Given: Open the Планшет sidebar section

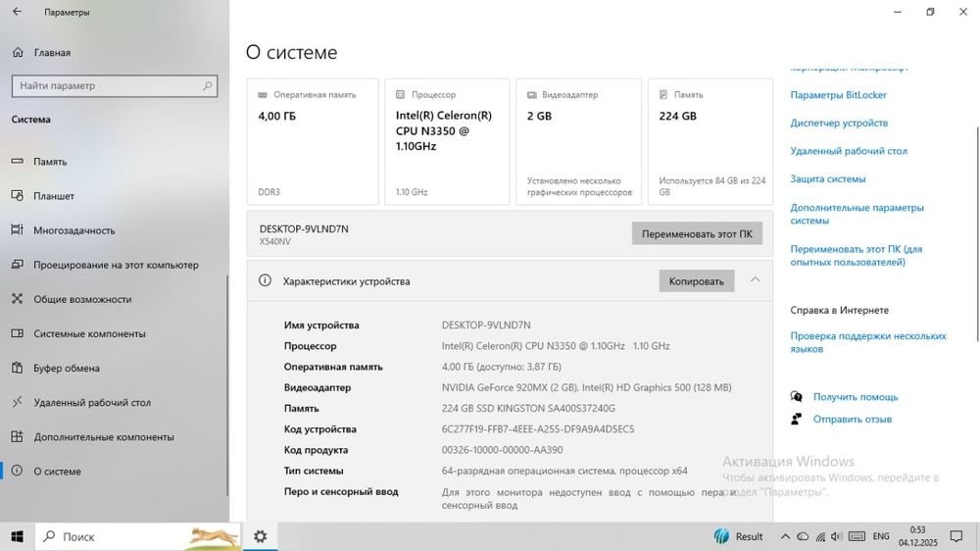Looking at the screenshot, I should (x=54, y=196).
